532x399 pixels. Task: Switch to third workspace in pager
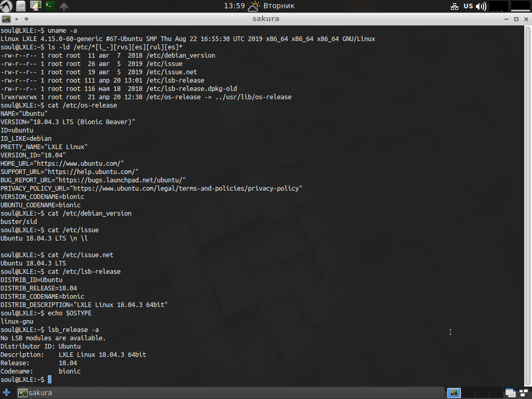482,393
